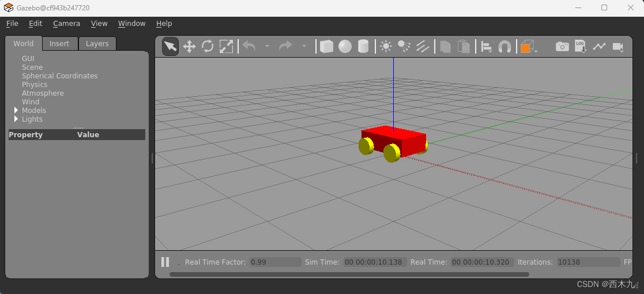
Task: Open the redo history dropdown arrow
Action: click(304, 46)
